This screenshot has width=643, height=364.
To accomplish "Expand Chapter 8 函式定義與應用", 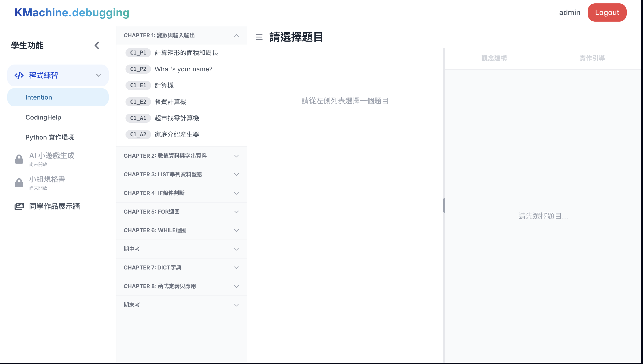I will 182,286.
